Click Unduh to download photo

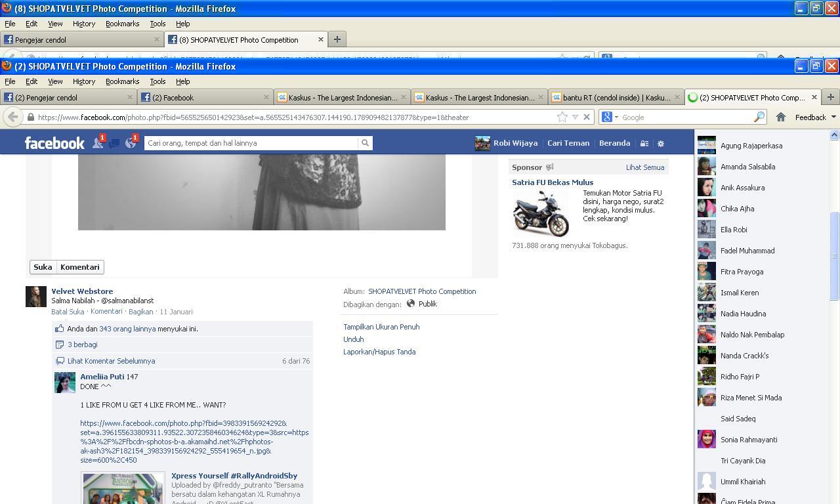point(353,339)
